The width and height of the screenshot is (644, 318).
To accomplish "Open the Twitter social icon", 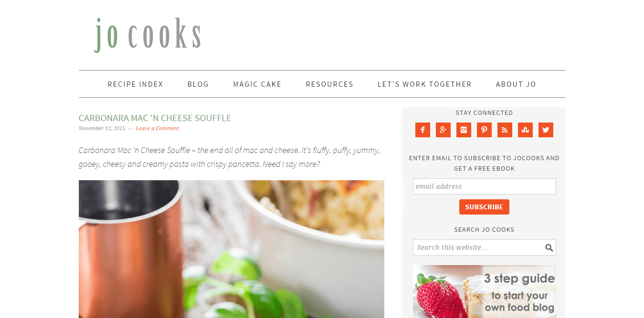I will pyautogui.click(x=546, y=130).
